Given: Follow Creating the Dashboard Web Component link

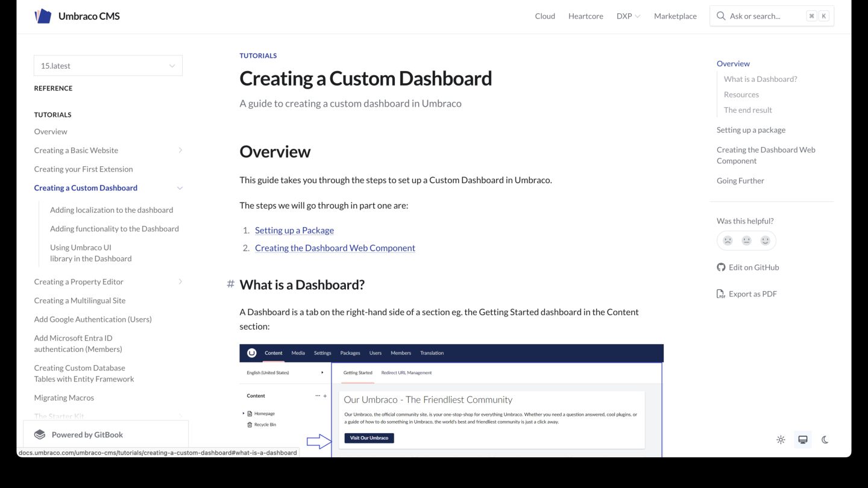Looking at the screenshot, I should click(x=335, y=248).
